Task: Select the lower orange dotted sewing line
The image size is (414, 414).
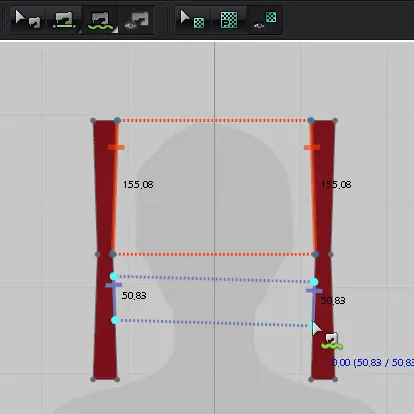Action: click(214, 254)
